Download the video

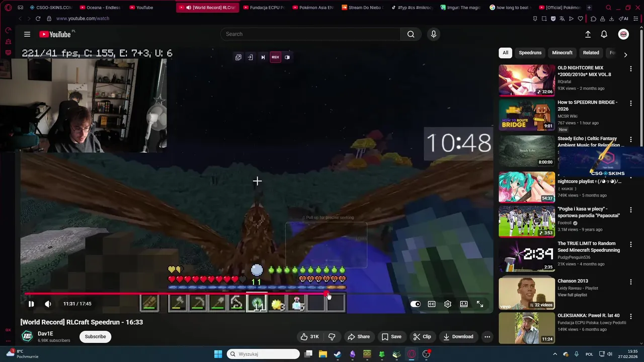pos(458,336)
